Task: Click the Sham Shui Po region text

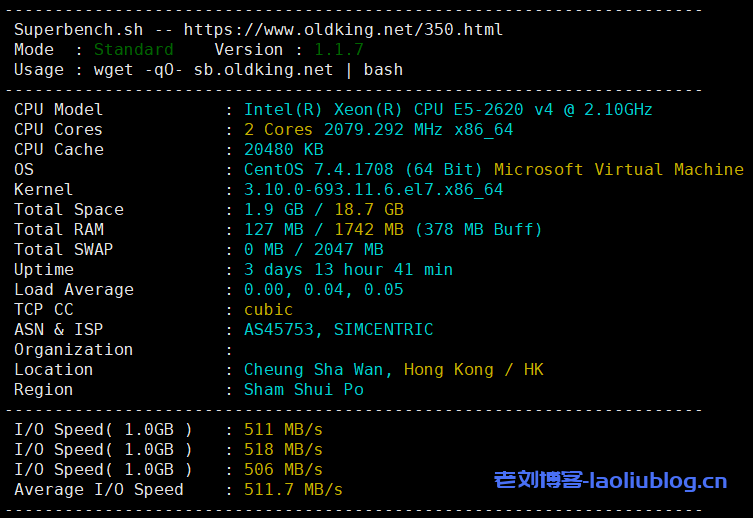Action: pyautogui.click(x=303, y=390)
